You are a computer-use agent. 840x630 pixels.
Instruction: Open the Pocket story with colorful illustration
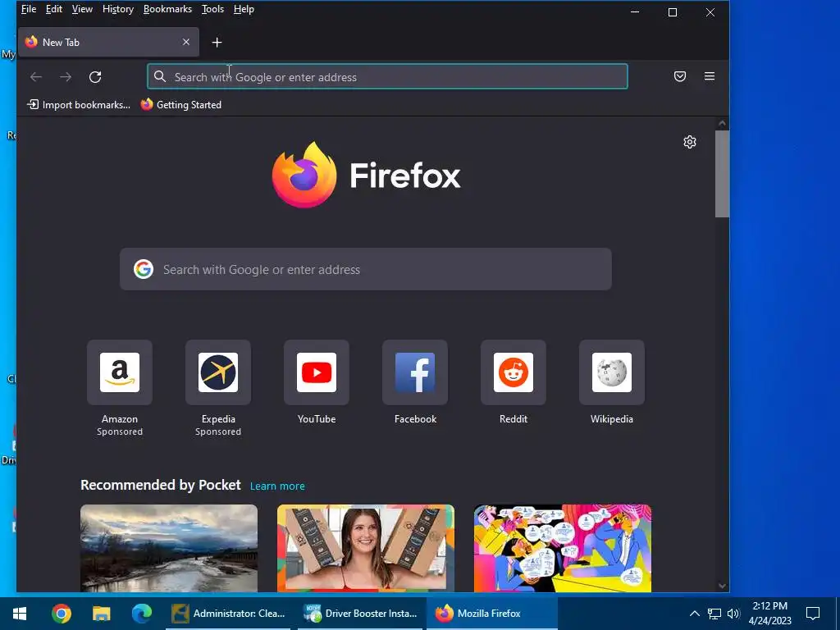(x=563, y=548)
